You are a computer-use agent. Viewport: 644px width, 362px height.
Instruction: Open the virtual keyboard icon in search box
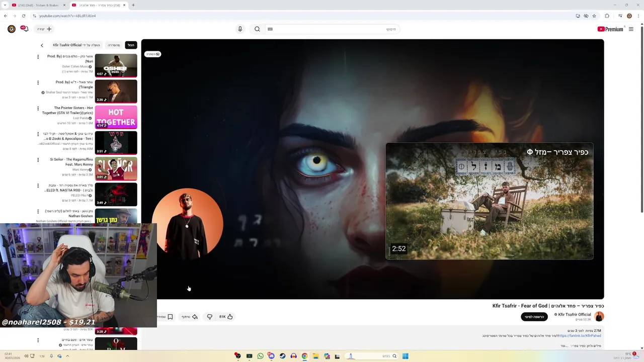pyautogui.click(x=270, y=29)
